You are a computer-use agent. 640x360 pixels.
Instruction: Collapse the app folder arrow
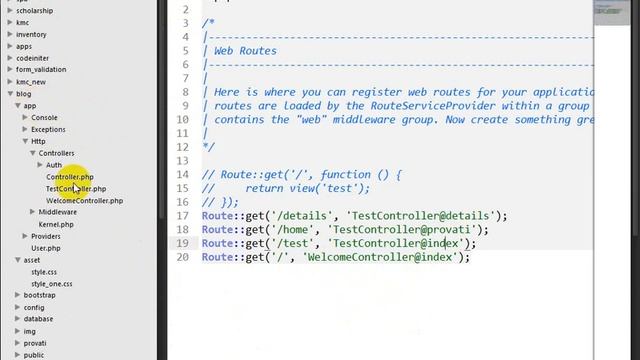(x=18, y=106)
